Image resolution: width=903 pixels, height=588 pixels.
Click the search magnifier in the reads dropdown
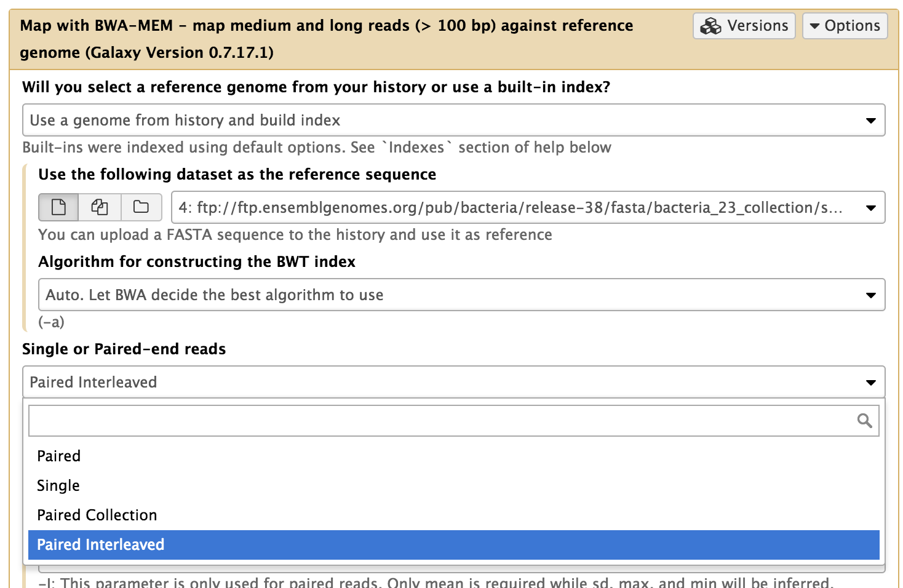(864, 420)
